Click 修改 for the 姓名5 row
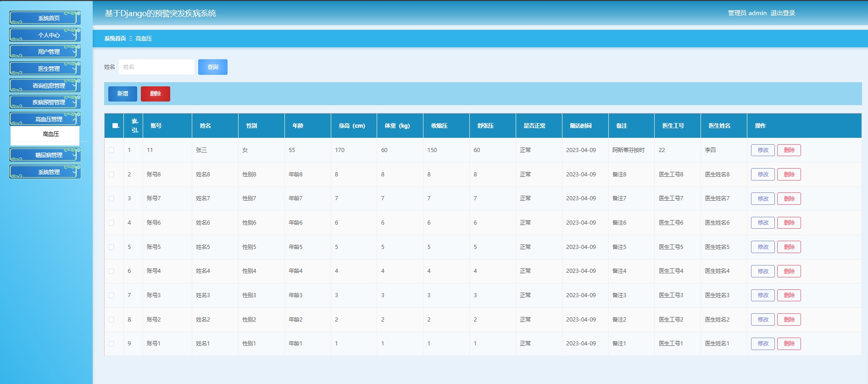868x384 pixels. pos(763,247)
